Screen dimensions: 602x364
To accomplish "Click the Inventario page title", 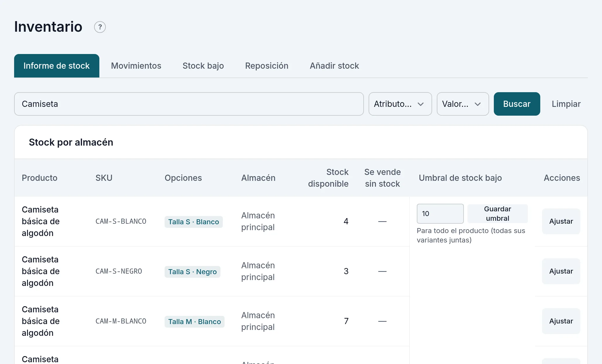I will [x=48, y=27].
